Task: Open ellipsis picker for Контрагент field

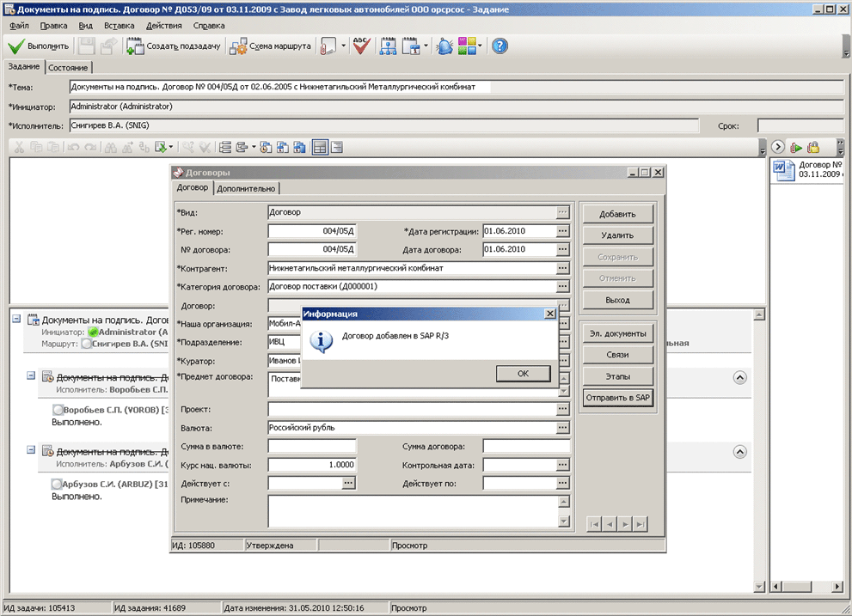Action: click(562, 268)
